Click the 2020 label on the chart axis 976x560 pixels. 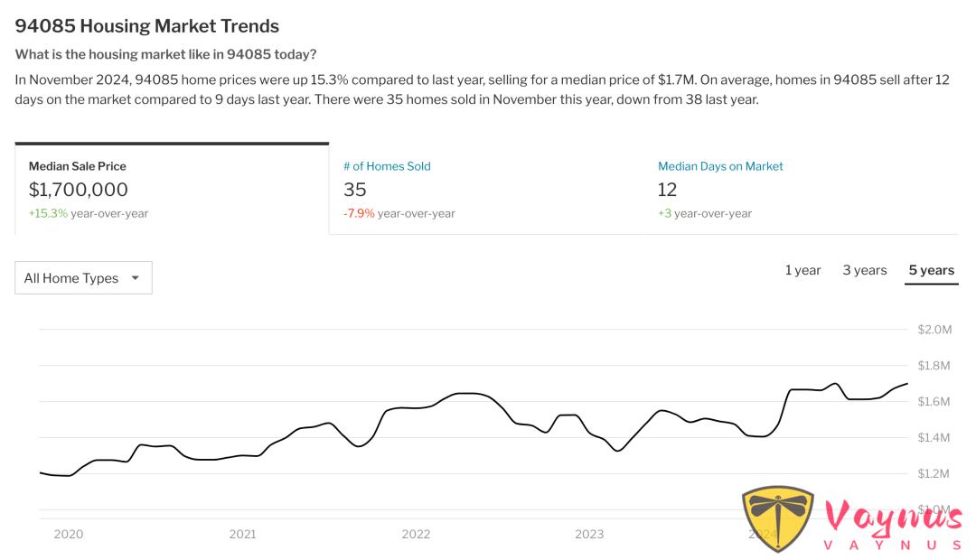pos(69,534)
